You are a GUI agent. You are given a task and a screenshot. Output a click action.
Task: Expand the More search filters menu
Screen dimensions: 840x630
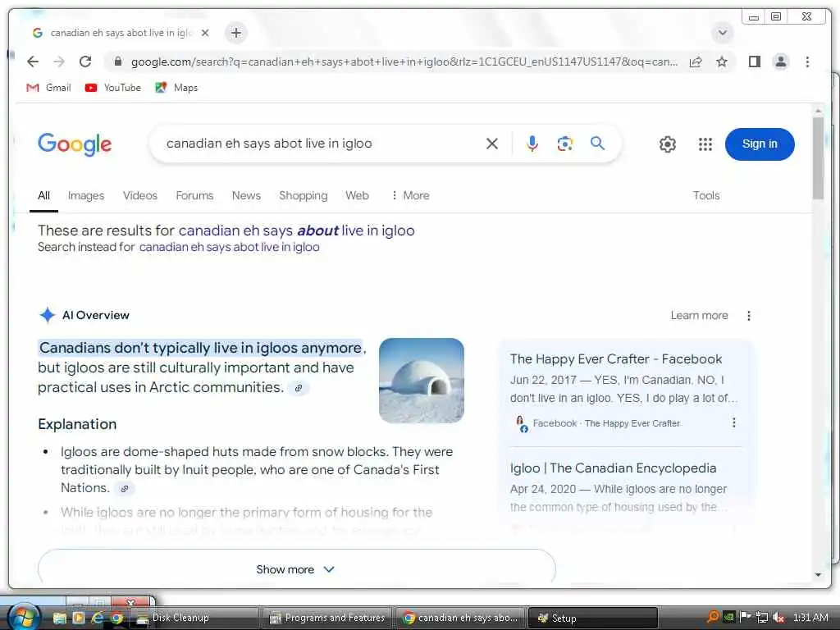point(410,195)
